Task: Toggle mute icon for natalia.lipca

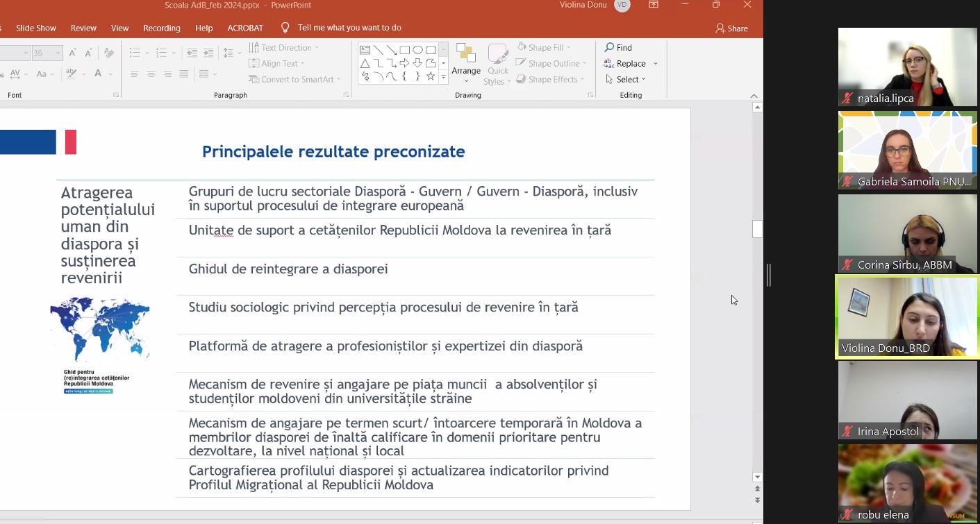Action: click(847, 99)
